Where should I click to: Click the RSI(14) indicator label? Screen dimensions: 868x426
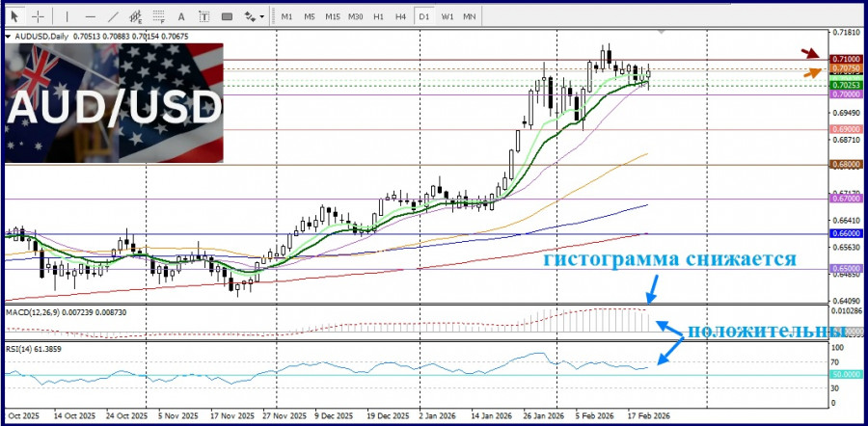point(34,346)
